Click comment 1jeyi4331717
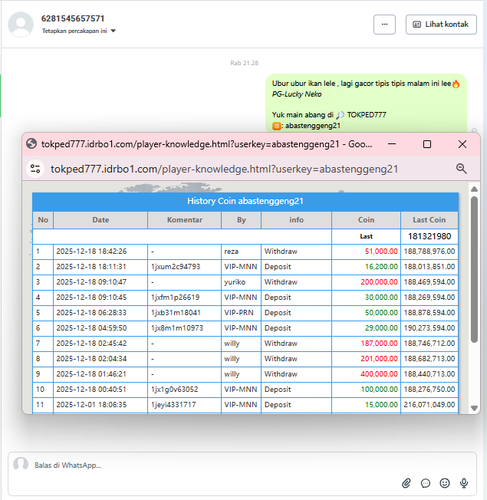The image size is (487, 500). 173,405
